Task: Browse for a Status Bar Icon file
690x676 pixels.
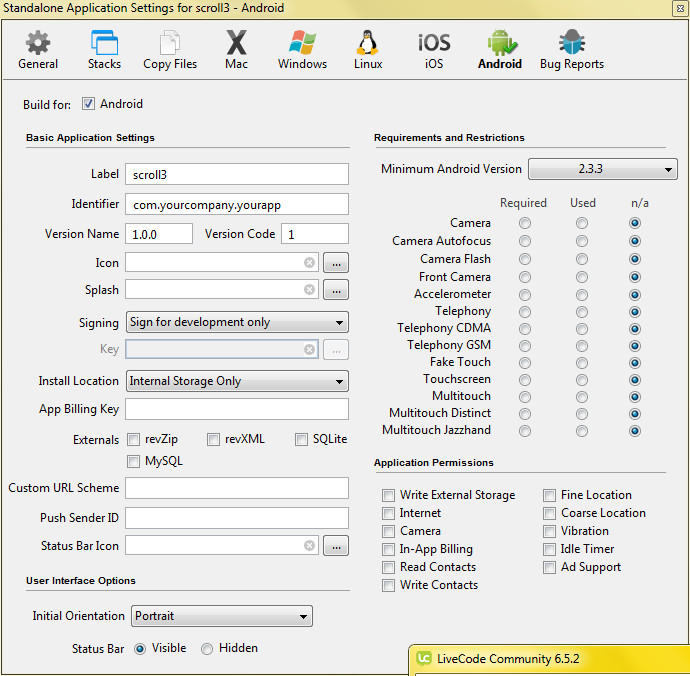Action: [x=336, y=546]
